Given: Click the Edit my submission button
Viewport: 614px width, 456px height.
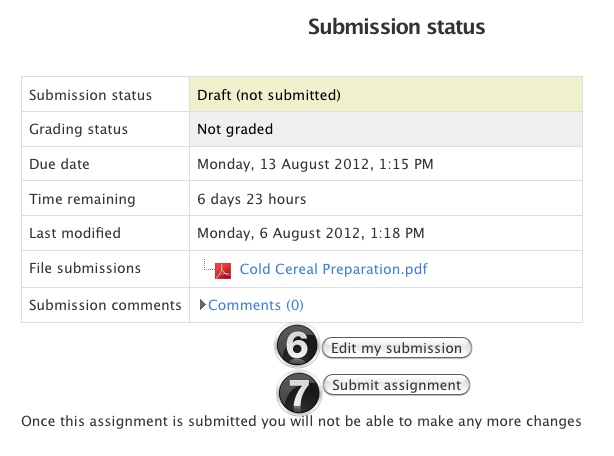Looking at the screenshot, I should pos(397,348).
